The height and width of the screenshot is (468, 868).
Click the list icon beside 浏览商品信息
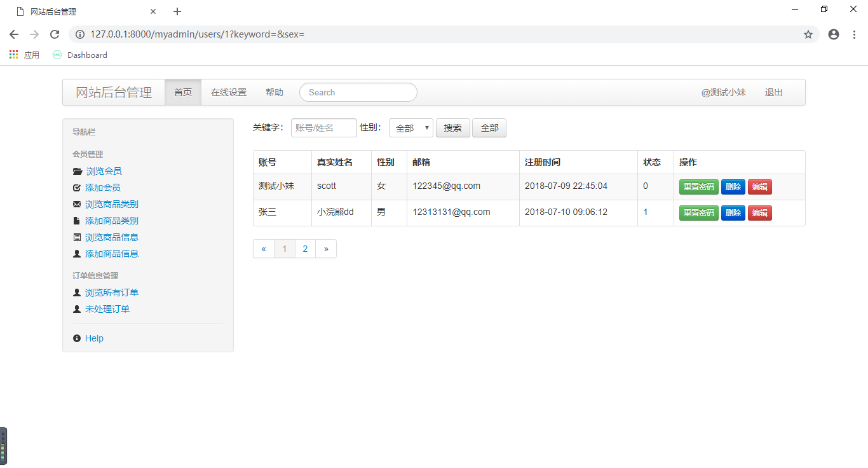pos(77,238)
